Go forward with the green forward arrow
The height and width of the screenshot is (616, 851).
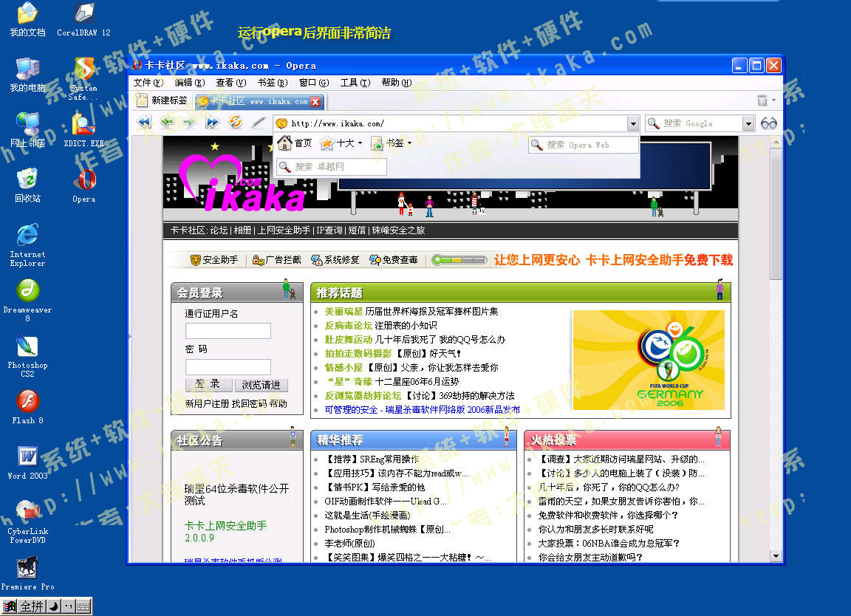tap(189, 123)
